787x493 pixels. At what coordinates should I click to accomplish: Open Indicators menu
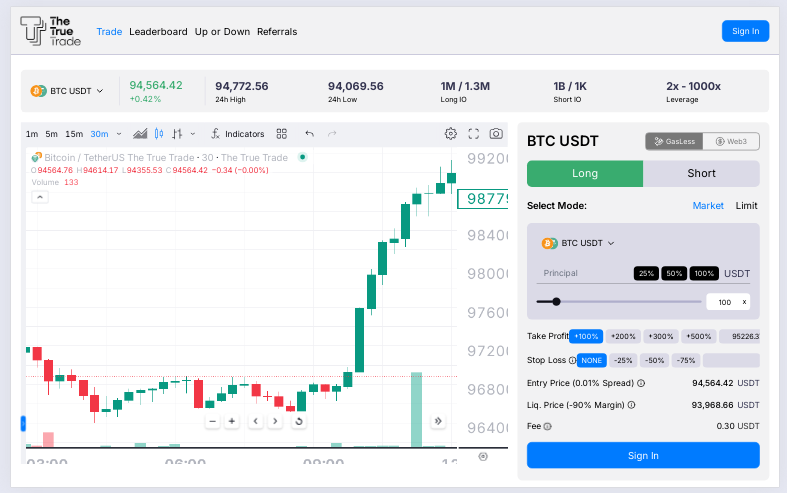coord(238,134)
